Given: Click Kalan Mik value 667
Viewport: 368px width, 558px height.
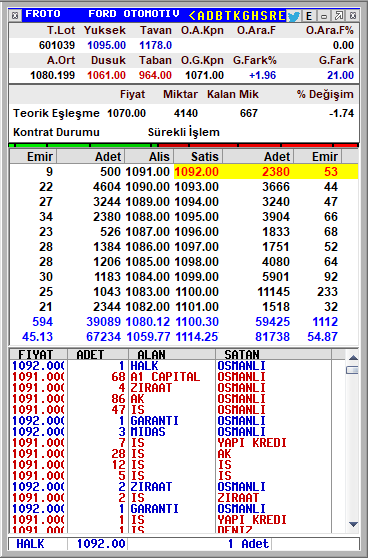Looking at the screenshot, I should pos(249,114).
